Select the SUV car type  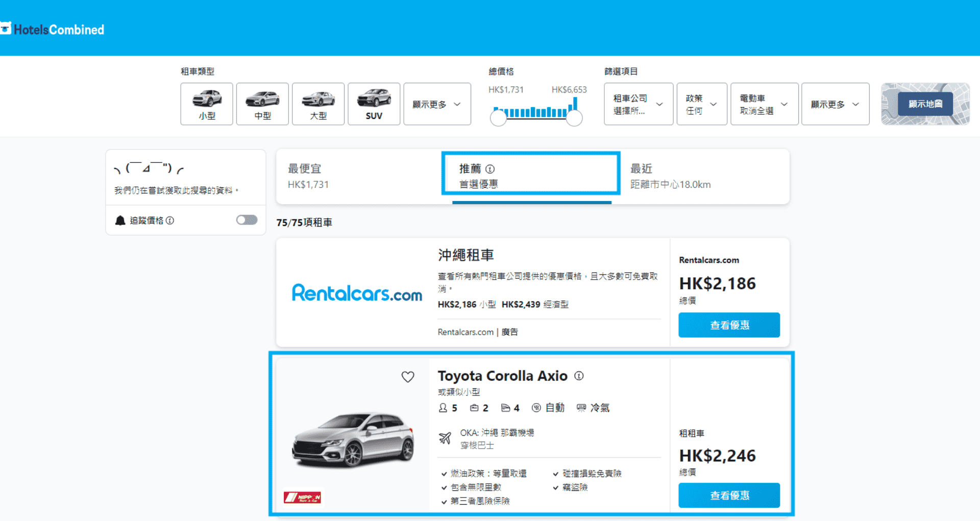click(374, 104)
